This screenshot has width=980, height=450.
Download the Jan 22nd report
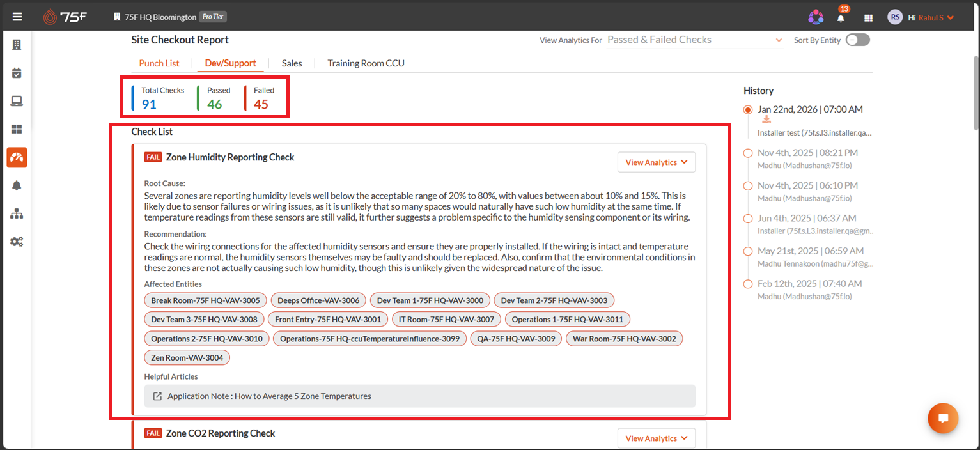[x=766, y=120]
